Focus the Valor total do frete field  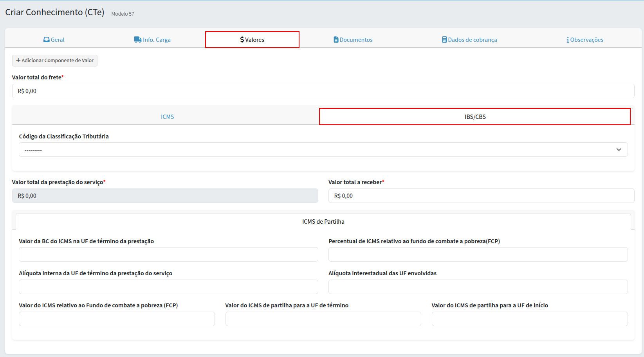pos(323,91)
